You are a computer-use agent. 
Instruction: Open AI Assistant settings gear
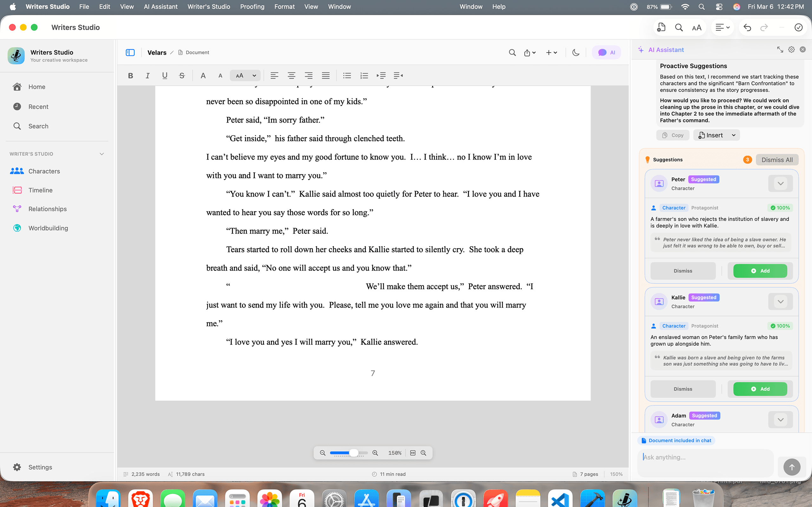click(791, 50)
